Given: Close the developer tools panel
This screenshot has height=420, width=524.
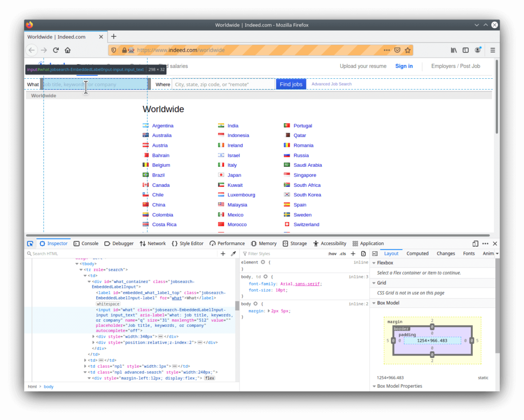Looking at the screenshot, I should [495, 244].
